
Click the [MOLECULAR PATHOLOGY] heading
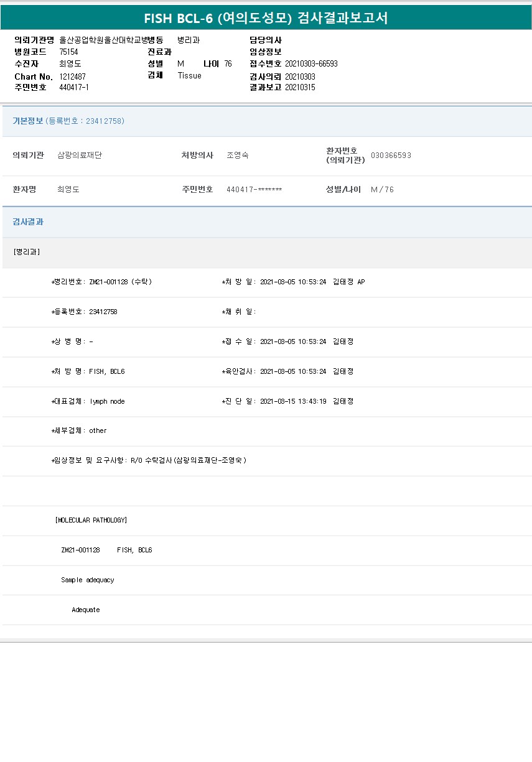91,520
